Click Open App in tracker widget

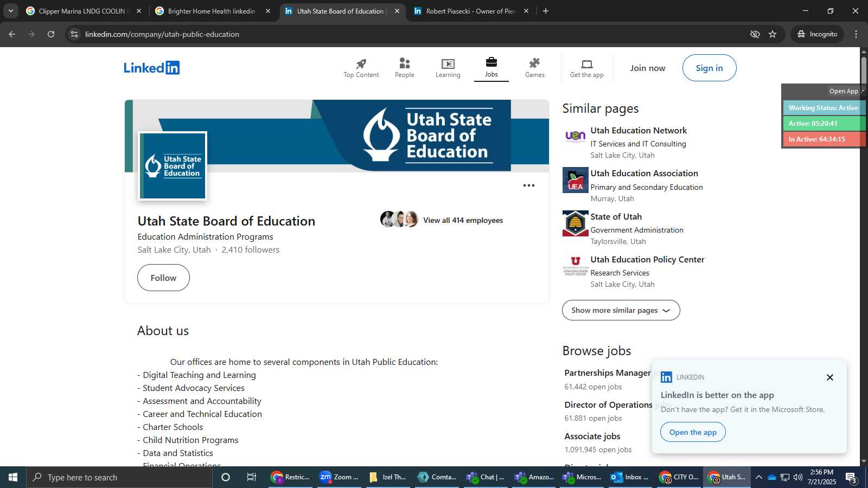pos(846,91)
